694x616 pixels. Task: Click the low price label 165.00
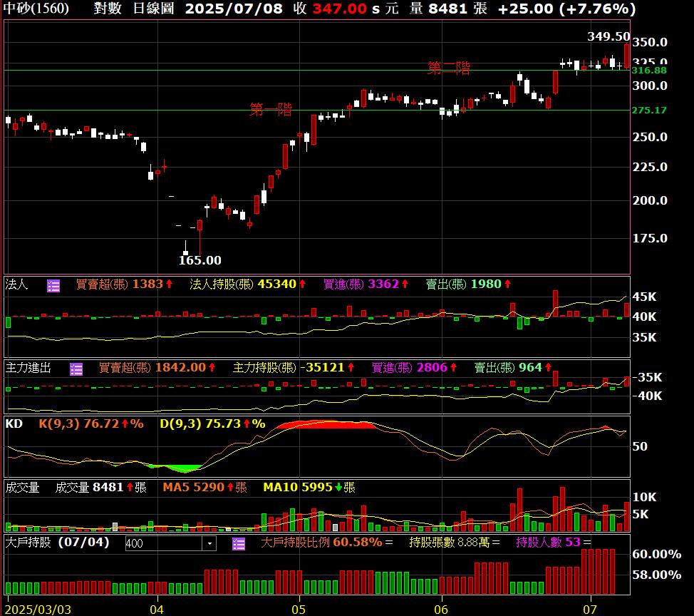200,260
